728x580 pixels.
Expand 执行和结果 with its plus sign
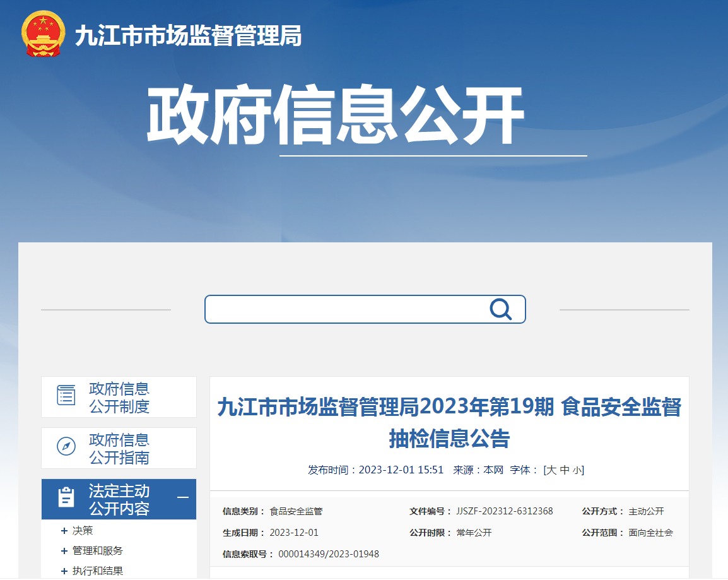[64, 571]
